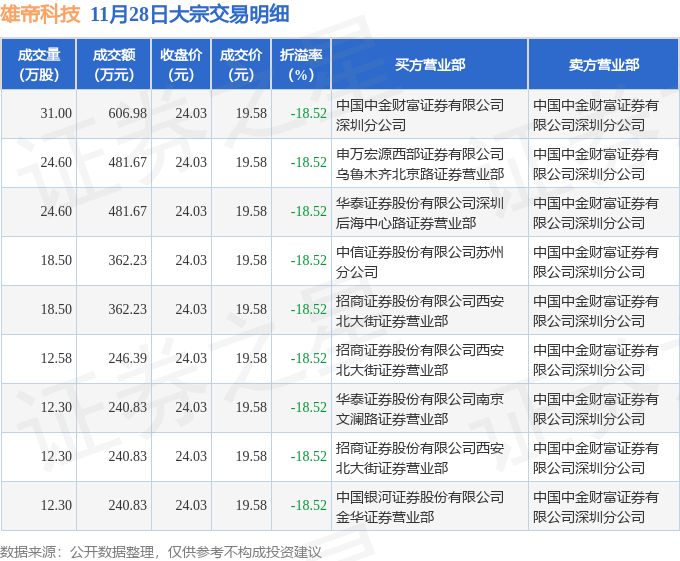Image resolution: width=680 pixels, height=561 pixels.
Task: Click the 成交额(万元) column header
Action: [113, 65]
